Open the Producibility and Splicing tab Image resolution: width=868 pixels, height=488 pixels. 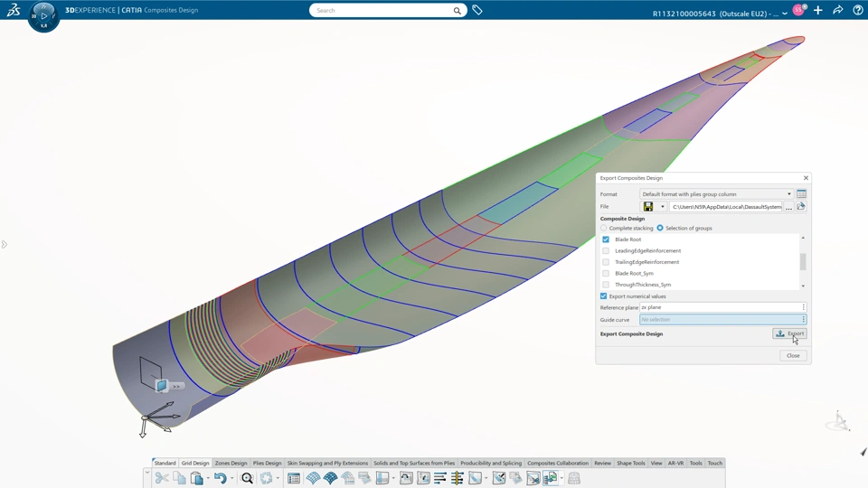click(491, 463)
